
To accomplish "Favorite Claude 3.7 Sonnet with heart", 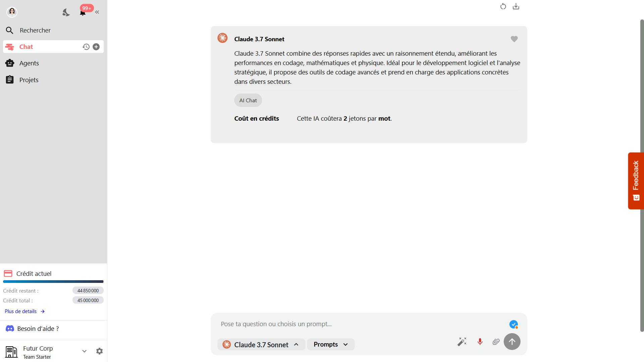I will tap(514, 39).
